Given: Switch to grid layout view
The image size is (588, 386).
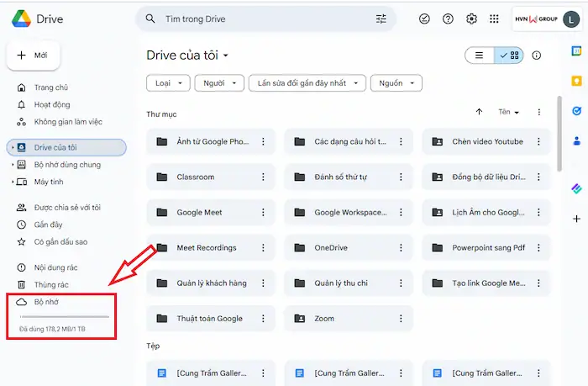Looking at the screenshot, I should point(511,56).
